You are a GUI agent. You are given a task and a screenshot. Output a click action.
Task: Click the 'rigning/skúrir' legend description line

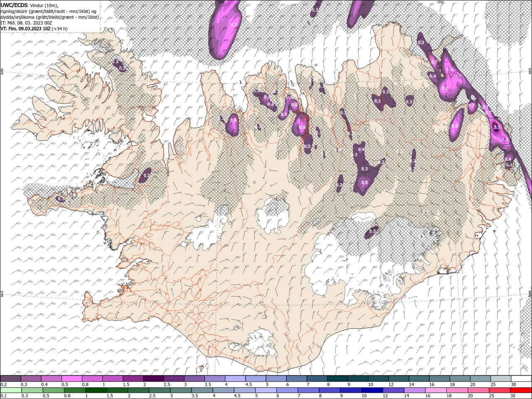pyautogui.click(x=49, y=11)
